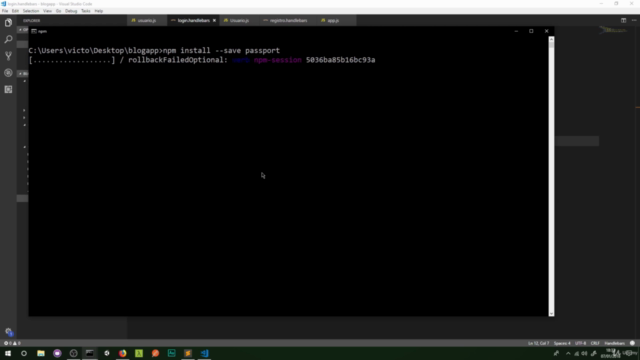
Task: Open the Debug menu
Action: (x=71, y=11)
